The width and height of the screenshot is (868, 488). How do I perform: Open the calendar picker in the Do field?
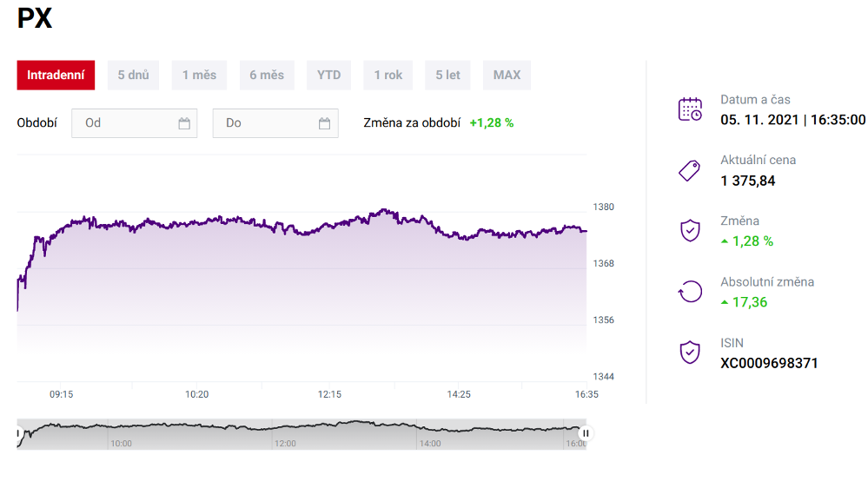pos(325,123)
